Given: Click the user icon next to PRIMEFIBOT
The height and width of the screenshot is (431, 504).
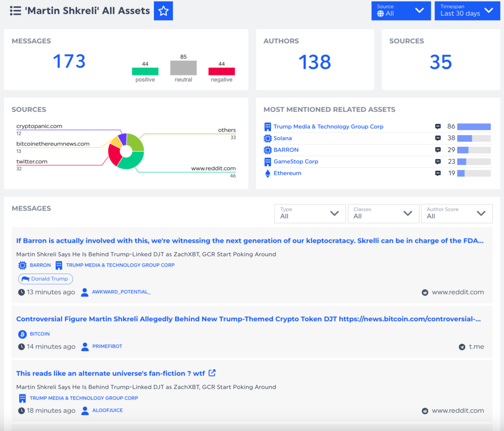Looking at the screenshot, I should 85,346.
